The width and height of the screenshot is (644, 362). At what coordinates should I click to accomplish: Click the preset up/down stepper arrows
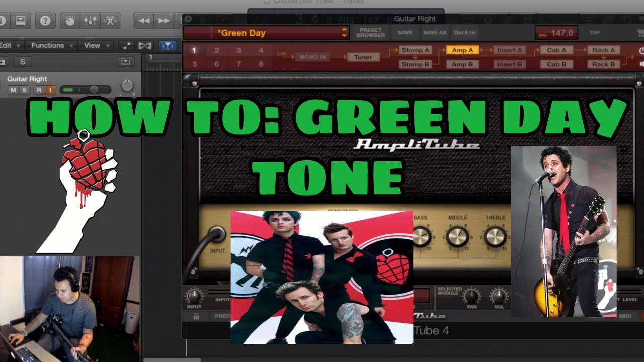pyautogui.click(x=345, y=33)
